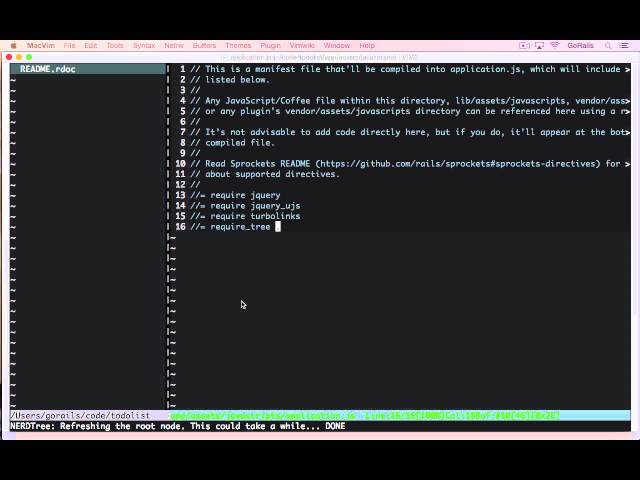Open the Vimwiki menu

pyautogui.click(x=302, y=45)
